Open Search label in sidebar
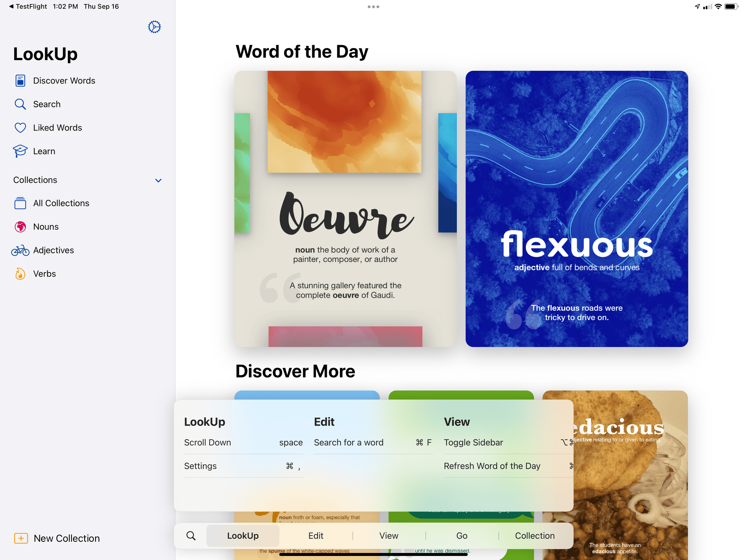747x560 pixels. click(x=47, y=104)
